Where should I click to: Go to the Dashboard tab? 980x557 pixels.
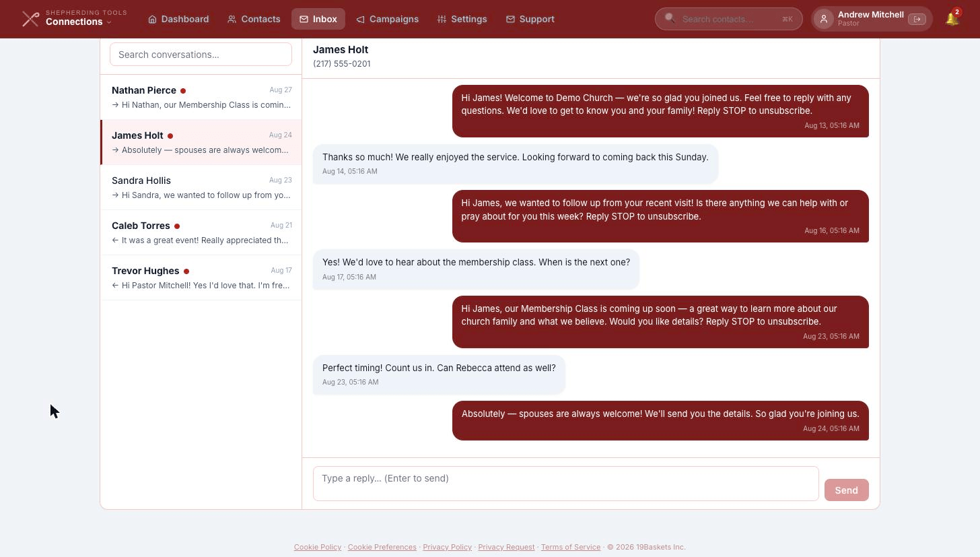point(178,19)
